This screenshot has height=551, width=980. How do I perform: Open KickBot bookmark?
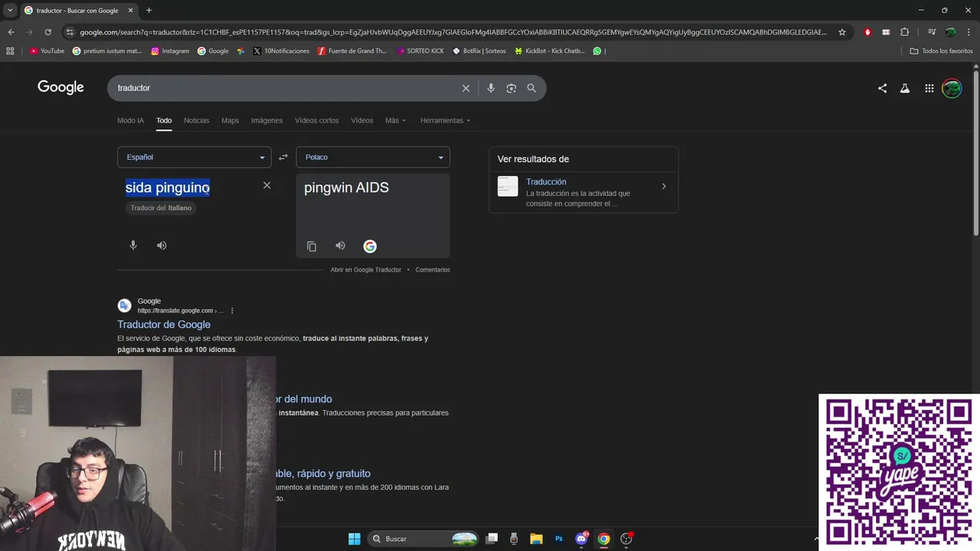click(550, 51)
